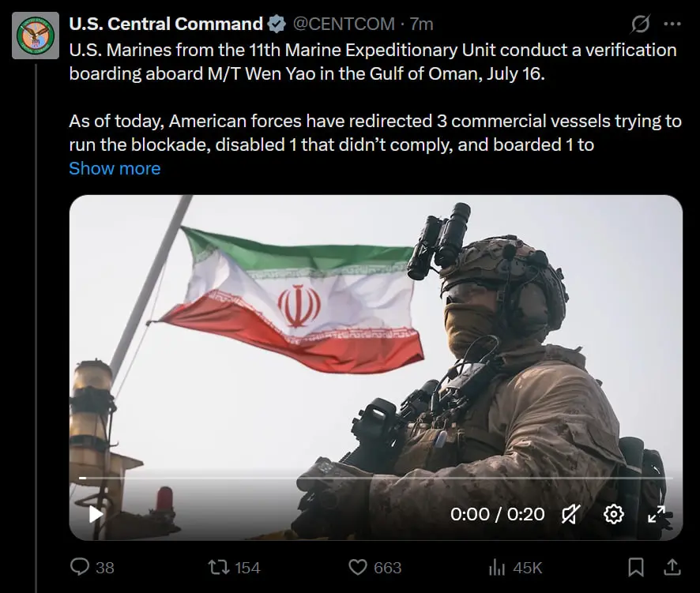Screen dimensions: 700x593
Task: Open the 7m post timestamp
Action: (x=421, y=24)
